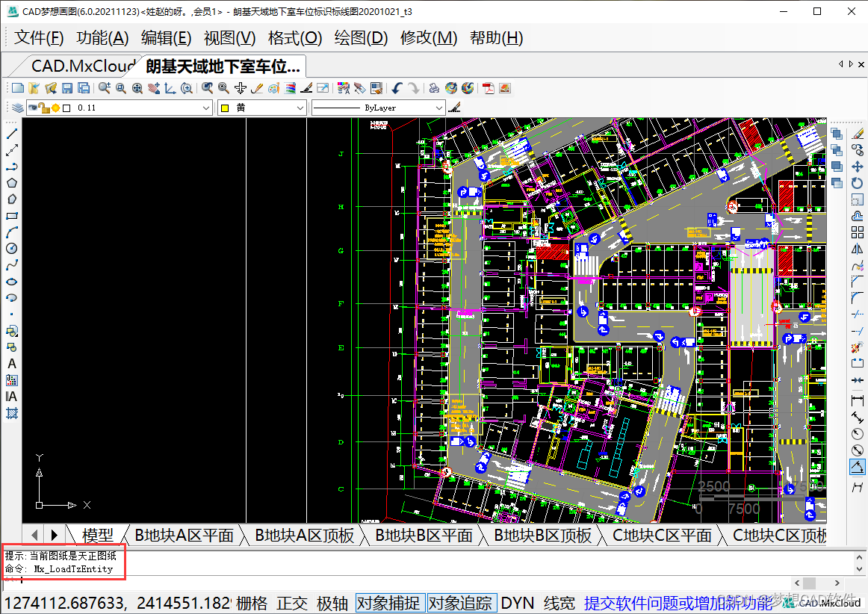Click the New drawing icon
This screenshot has width=868, height=614.
coord(18,88)
